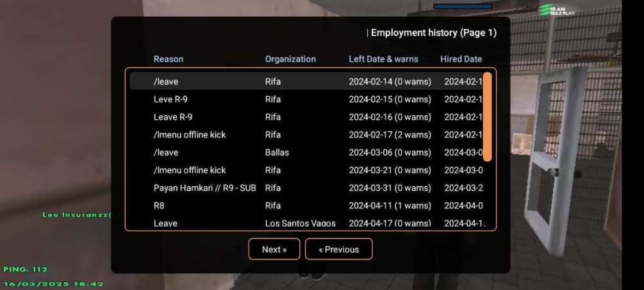Click the Employment history (Page 1) title
The height and width of the screenshot is (290, 644).
[433, 33]
